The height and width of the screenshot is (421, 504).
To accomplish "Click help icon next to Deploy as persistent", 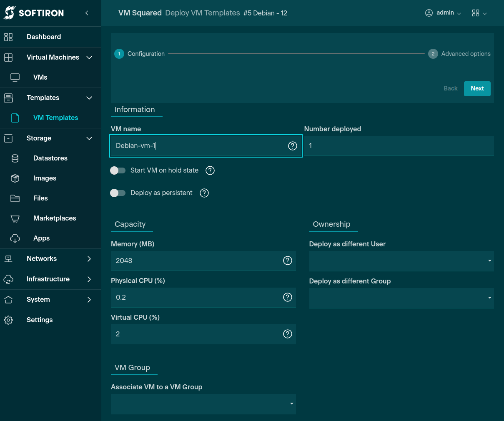I will [204, 193].
